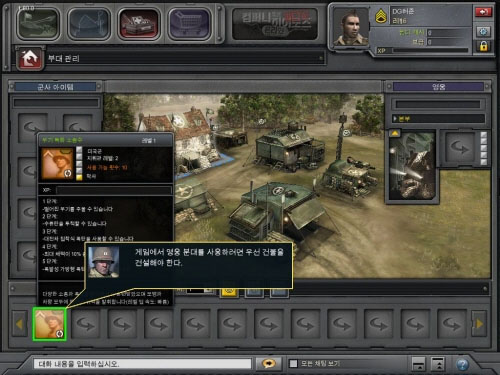
Task: Toggle the top white slot indicator beside hero card
Action: [484, 135]
